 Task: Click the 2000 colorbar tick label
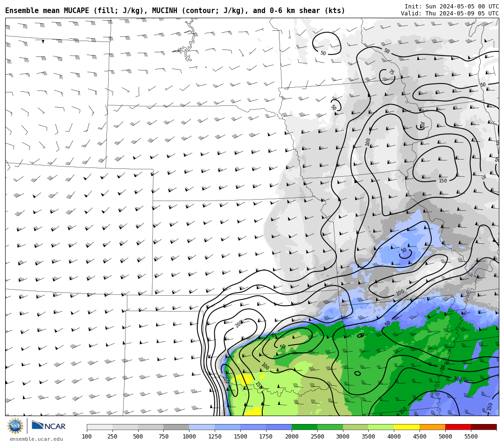(292, 436)
